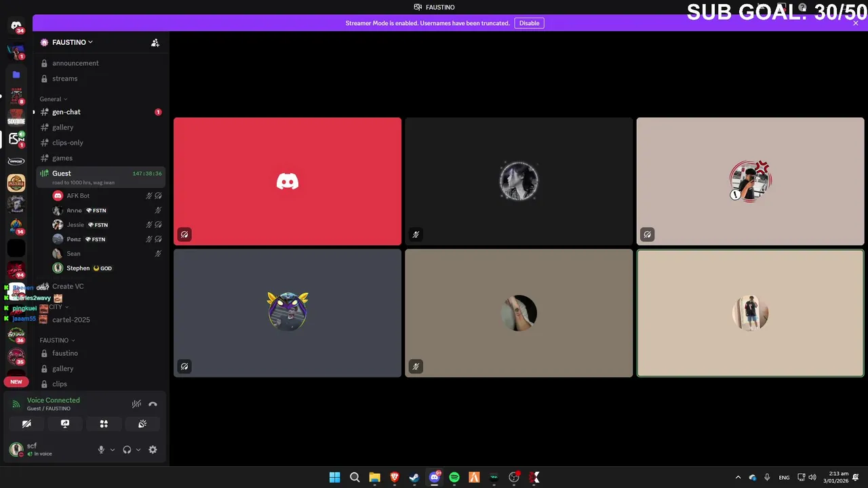Viewport: 868px width, 488px height.
Task: Open Discord direct messages home icon
Action: click(16, 26)
